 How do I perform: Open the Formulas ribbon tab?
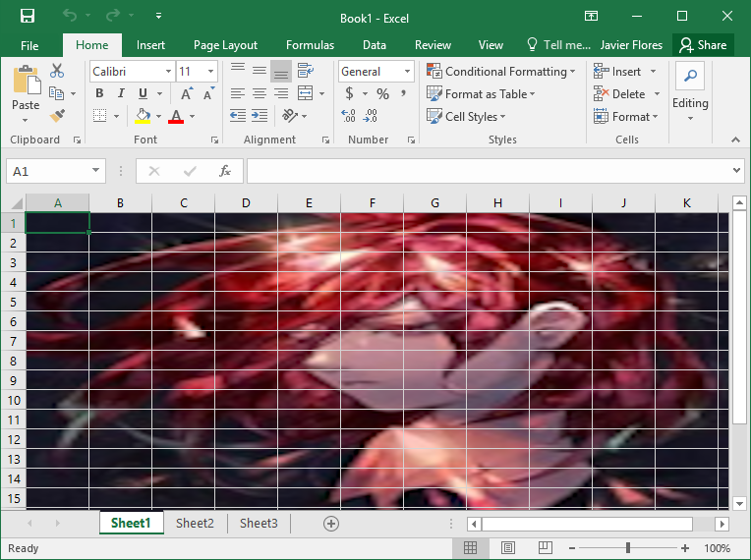(x=310, y=45)
